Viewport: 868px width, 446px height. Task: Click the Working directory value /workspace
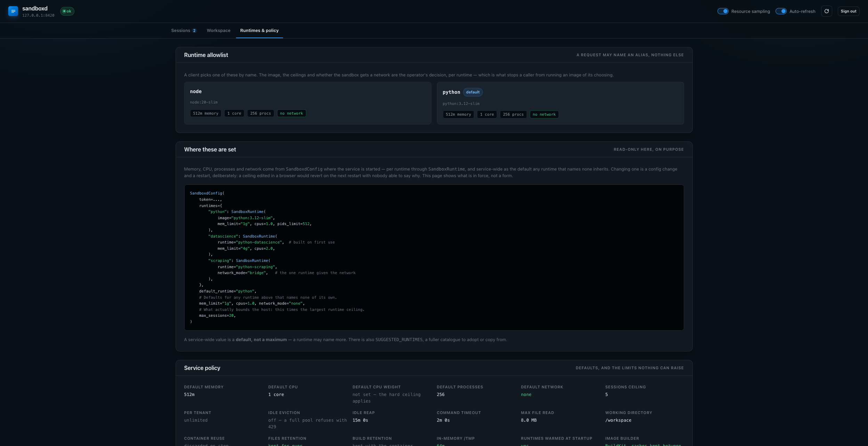point(618,420)
